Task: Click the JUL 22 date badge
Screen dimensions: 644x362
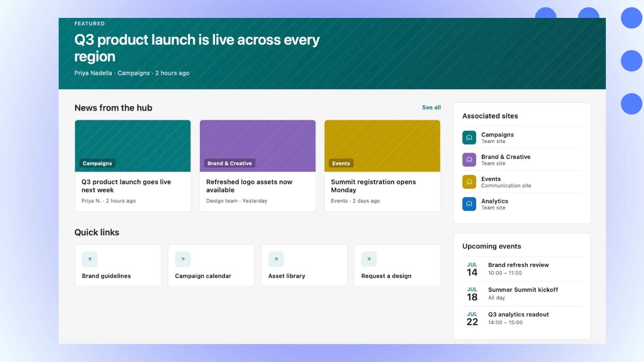Action: click(x=472, y=319)
